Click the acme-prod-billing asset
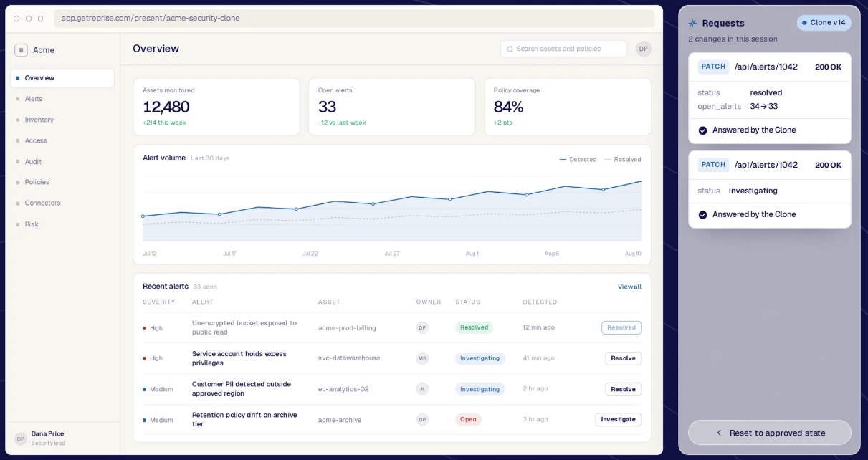 pos(347,328)
